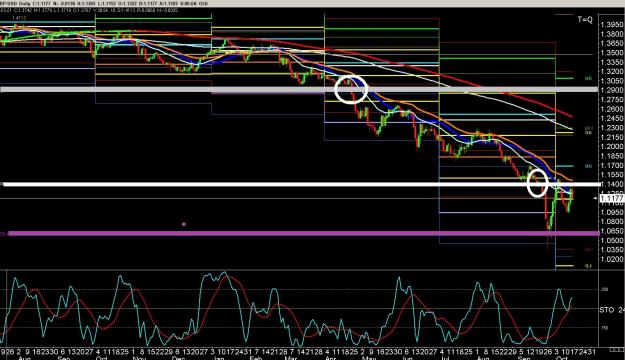Click the 1.0350 price scale value

[612, 250]
